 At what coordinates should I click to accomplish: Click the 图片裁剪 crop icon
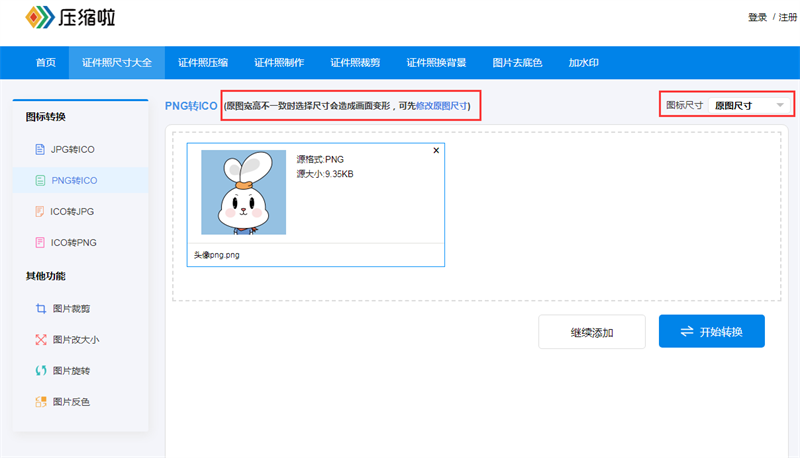point(41,309)
